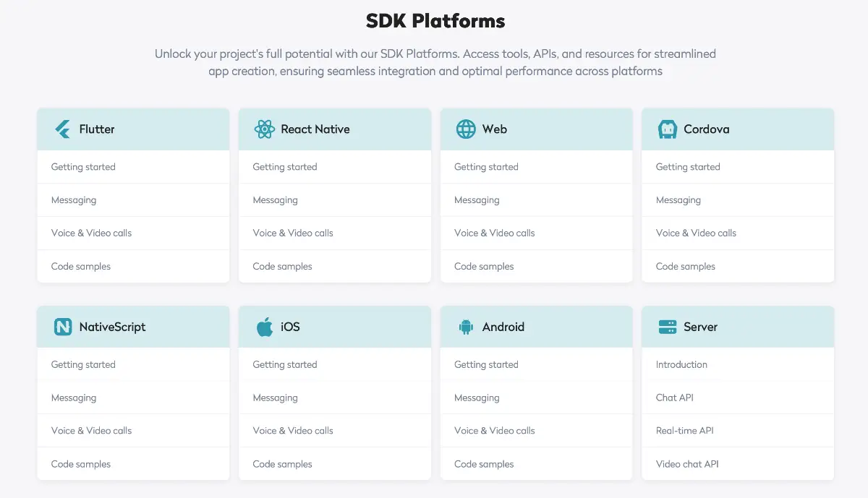Open NativeScript Messaging page
Screen dimensions: 868x498
click(x=74, y=398)
